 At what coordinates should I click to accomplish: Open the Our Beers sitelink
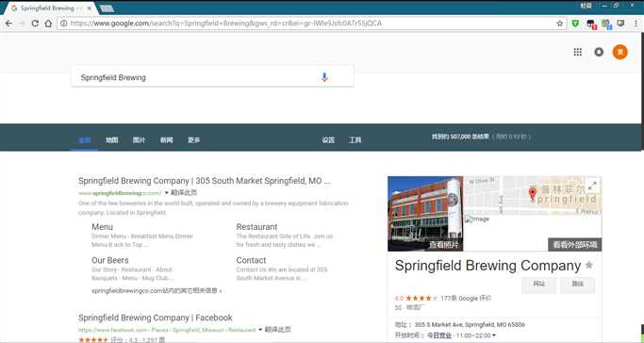(110, 260)
